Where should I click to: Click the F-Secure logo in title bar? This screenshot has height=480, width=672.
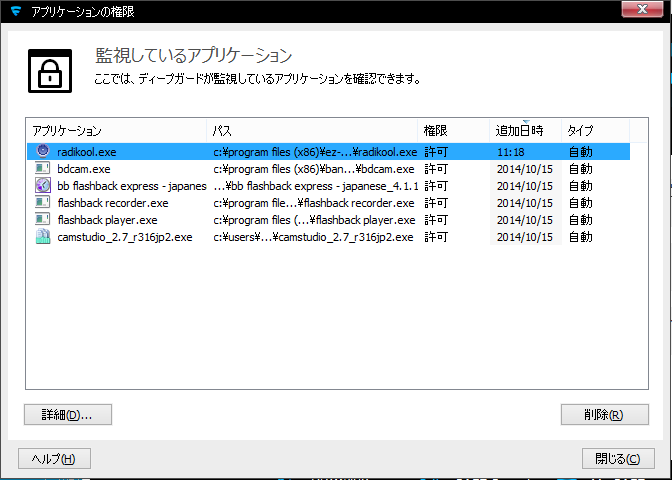tap(16, 11)
